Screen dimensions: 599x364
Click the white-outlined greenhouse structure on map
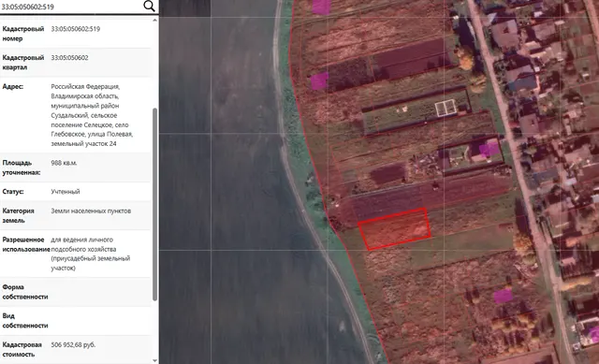446,108
